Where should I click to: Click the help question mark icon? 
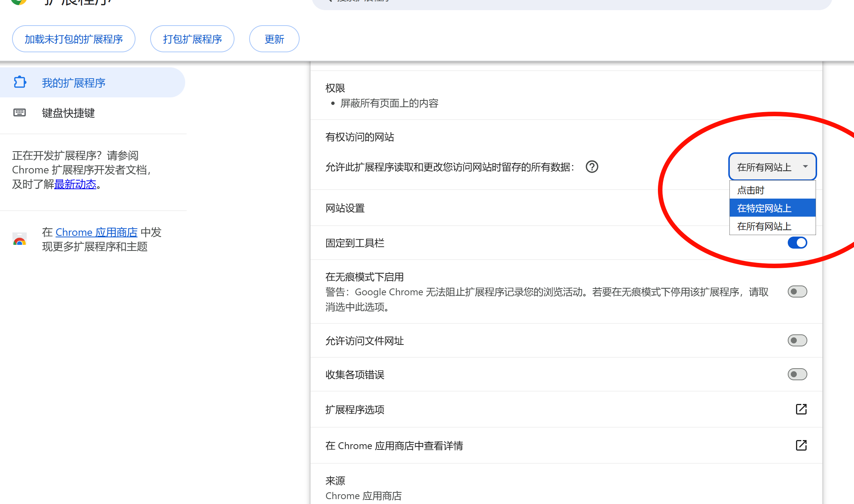click(x=592, y=167)
